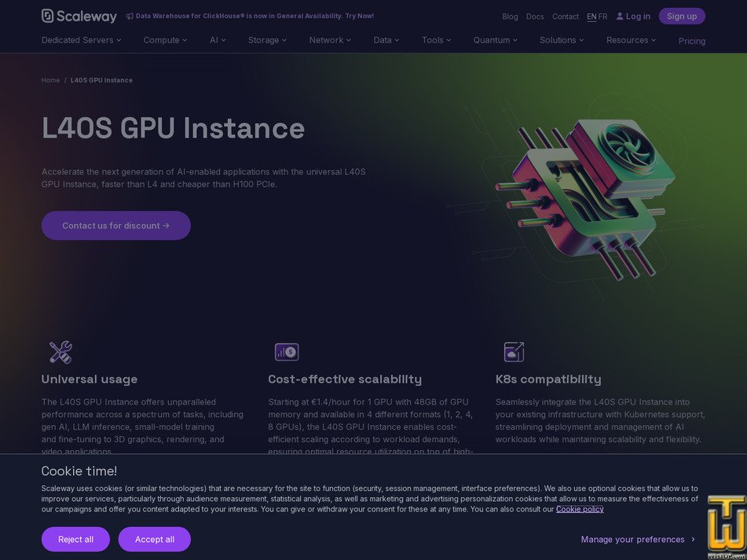Open the Blog link
Viewport: 747px width, 560px height.
[x=510, y=16]
